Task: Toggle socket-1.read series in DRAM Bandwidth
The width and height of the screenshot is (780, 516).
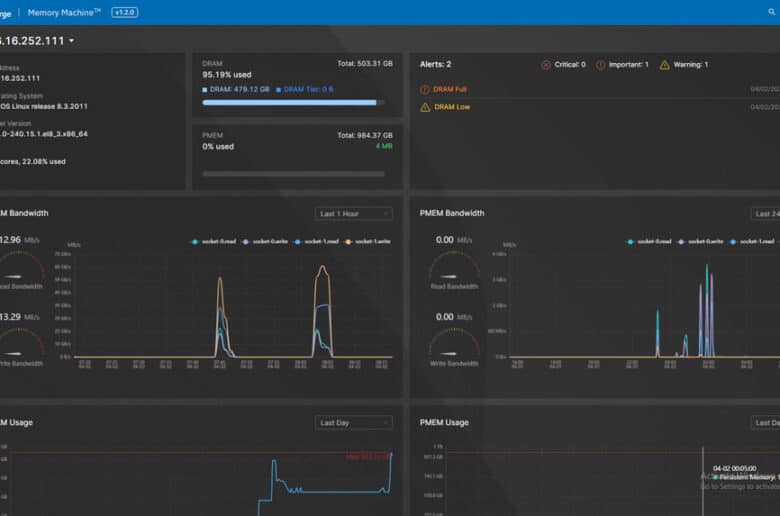Action: pyautogui.click(x=316, y=241)
